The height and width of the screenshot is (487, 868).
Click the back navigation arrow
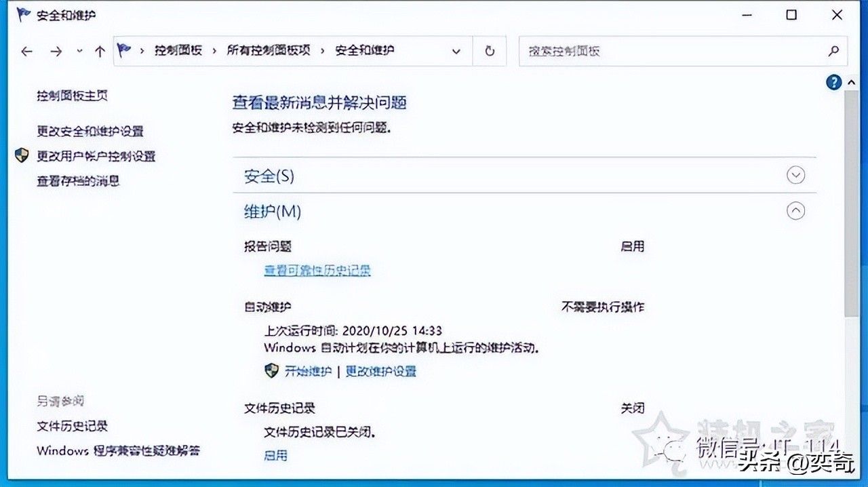click(x=26, y=51)
